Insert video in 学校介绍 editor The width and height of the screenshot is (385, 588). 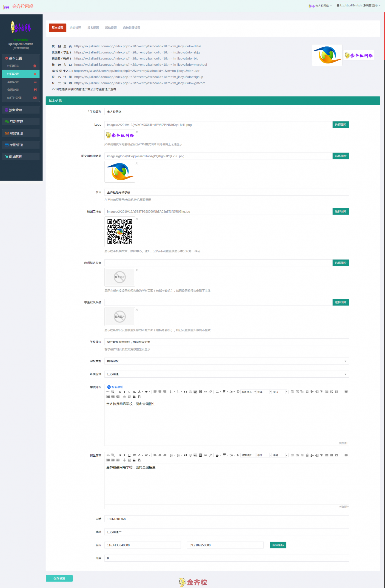pos(200,392)
